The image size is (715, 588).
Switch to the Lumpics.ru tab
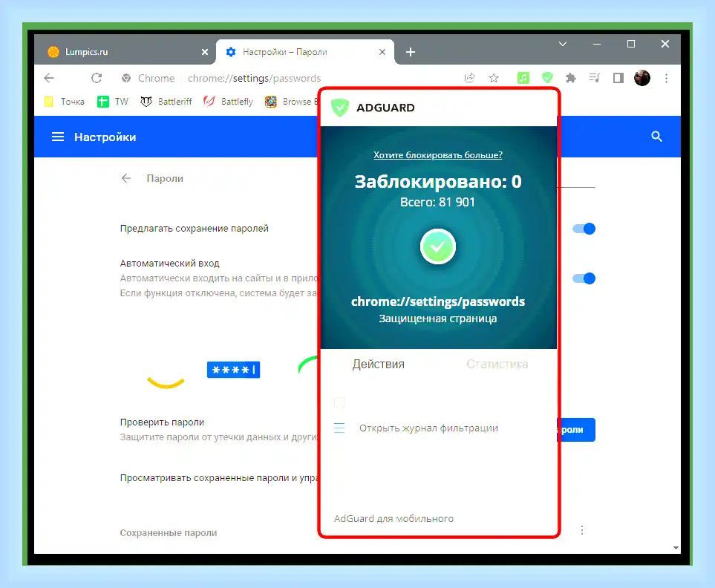coord(123,52)
